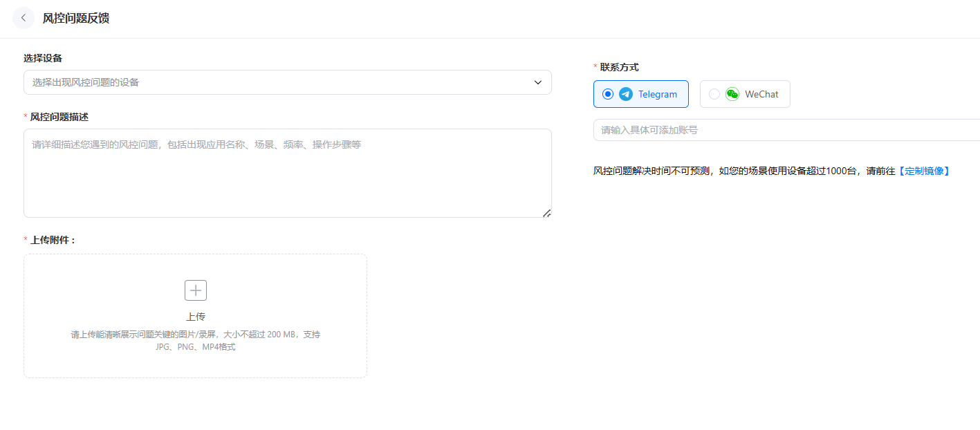
Task: Click the 联系方式 field label
Action: pyautogui.click(x=619, y=67)
